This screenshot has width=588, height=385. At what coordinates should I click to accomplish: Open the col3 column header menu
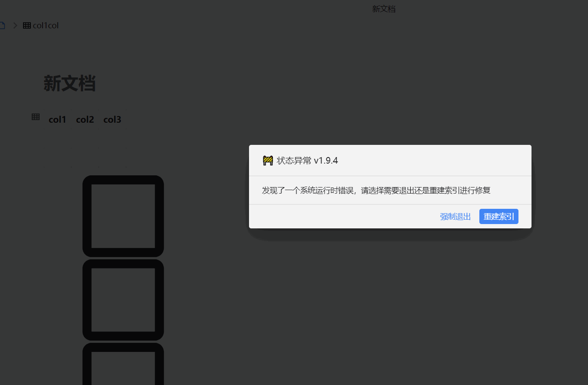click(x=112, y=119)
